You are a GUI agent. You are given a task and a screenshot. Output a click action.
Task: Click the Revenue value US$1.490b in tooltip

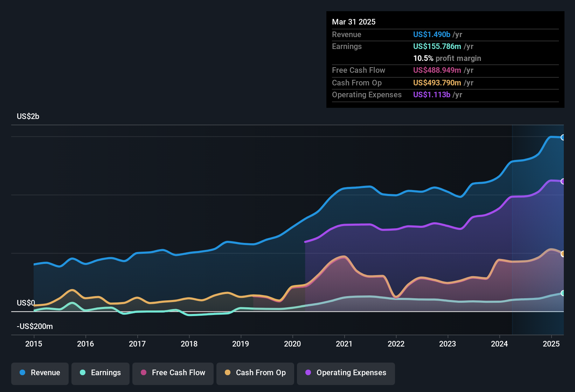pos(431,35)
